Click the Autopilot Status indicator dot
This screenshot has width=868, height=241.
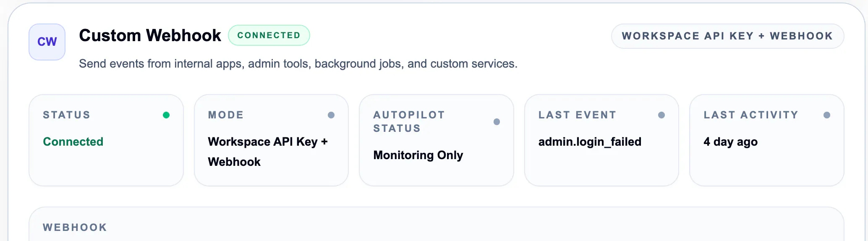497,122
